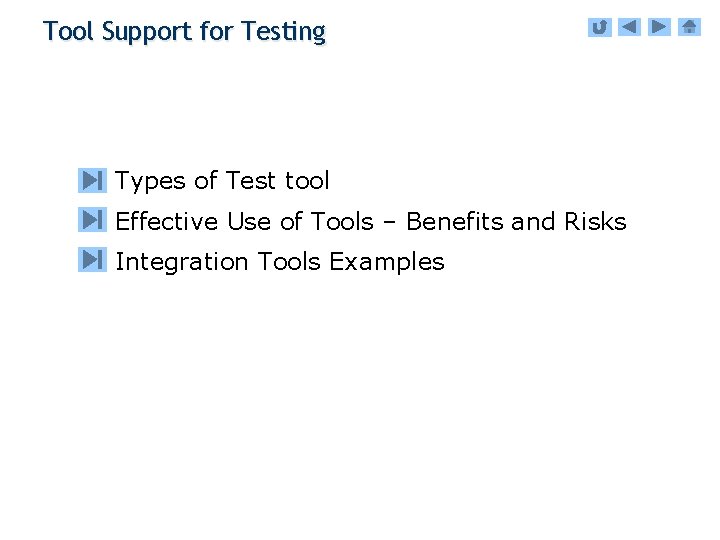
Task: Click the Tool Support for Testing title
Action: pos(184,31)
